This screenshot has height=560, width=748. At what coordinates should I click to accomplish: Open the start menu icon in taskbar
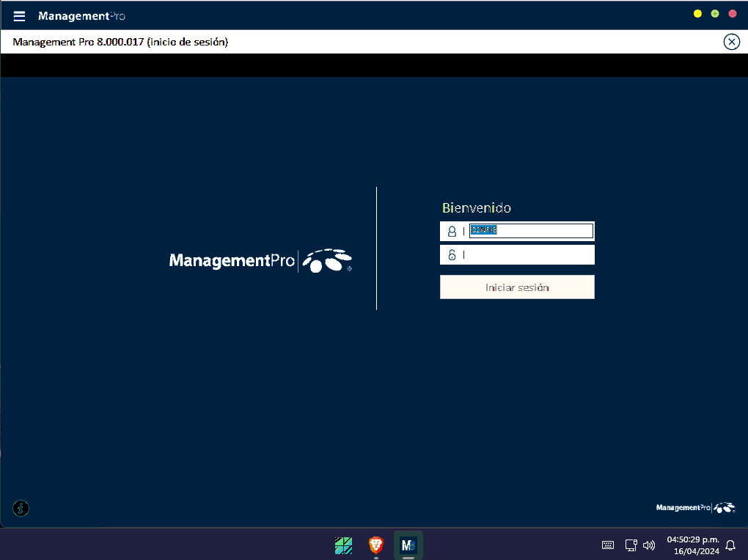(x=343, y=545)
